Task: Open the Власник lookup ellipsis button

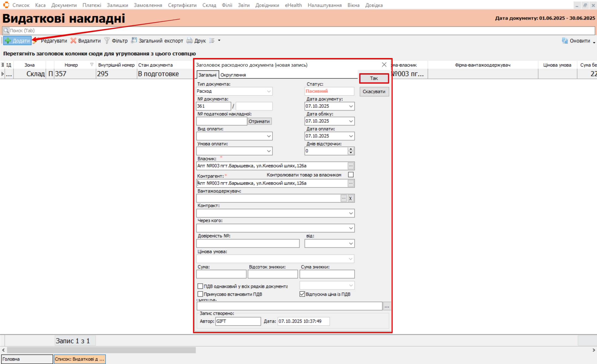Action: click(x=351, y=166)
